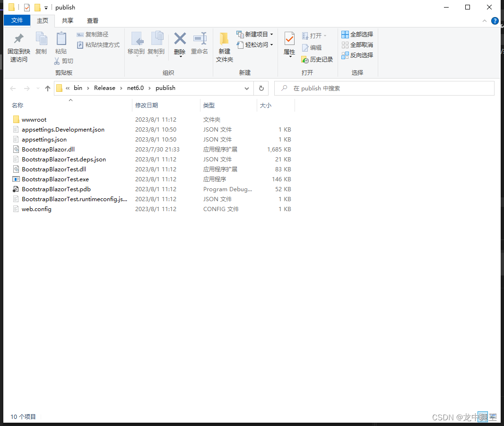This screenshot has height=426, width=504.
Task: Open the Easy Access (轻松访问) dropdown
Action: (x=271, y=44)
